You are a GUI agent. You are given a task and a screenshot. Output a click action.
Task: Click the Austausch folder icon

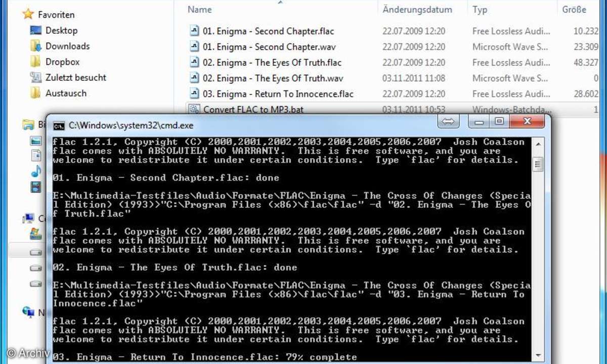coord(35,93)
